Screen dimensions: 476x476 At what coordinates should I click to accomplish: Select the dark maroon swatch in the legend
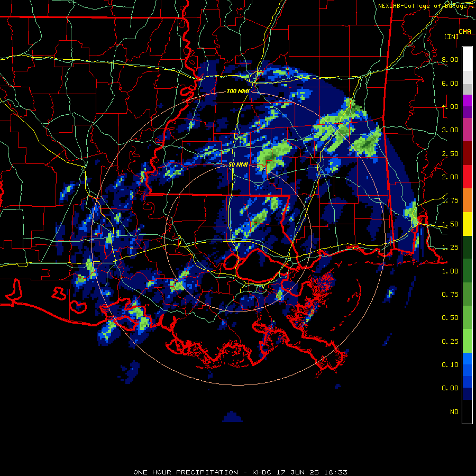click(467, 153)
